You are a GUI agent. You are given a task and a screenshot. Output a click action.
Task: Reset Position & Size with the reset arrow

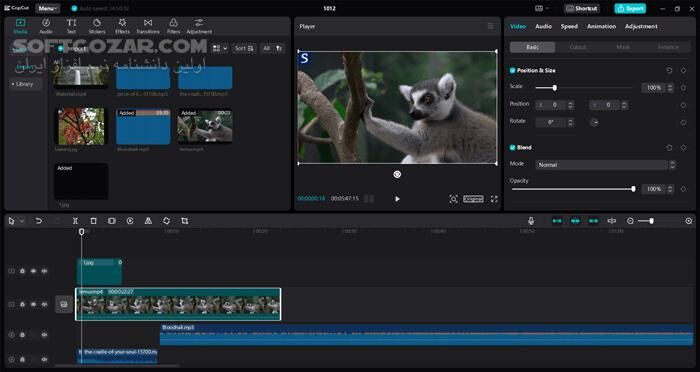pyautogui.click(x=669, y=71)
